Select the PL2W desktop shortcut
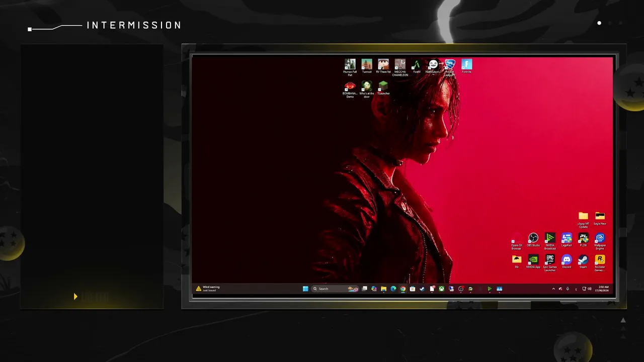Image resolution: width=644 pixels, height=362 pixels. (x=583, y=240)
